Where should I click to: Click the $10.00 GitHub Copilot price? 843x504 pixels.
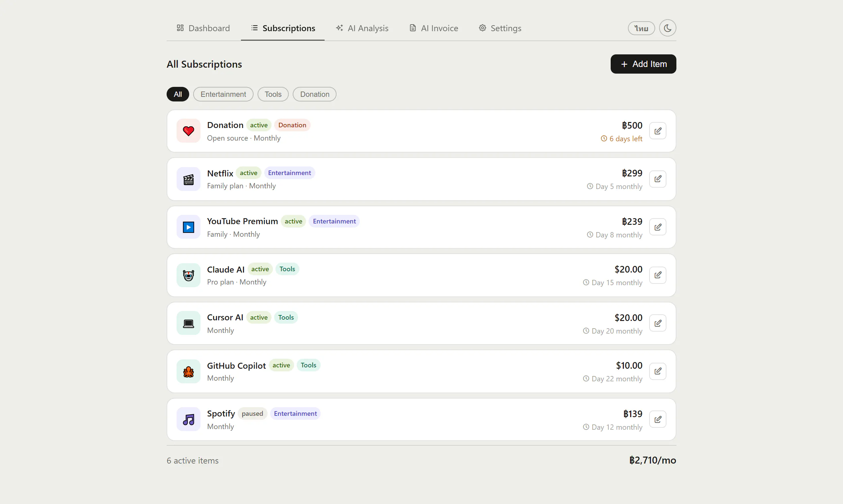tap(629, 366)
